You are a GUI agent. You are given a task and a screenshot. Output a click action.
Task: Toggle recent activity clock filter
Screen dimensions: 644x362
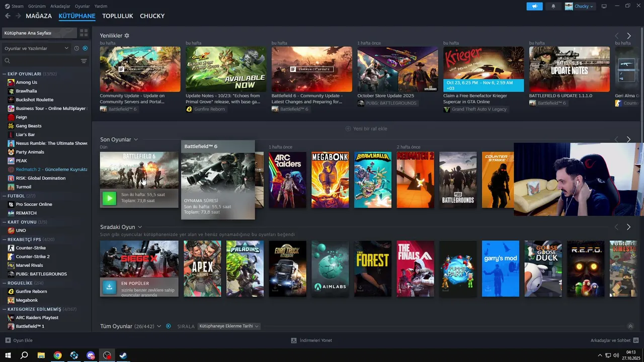coord(76,48)
